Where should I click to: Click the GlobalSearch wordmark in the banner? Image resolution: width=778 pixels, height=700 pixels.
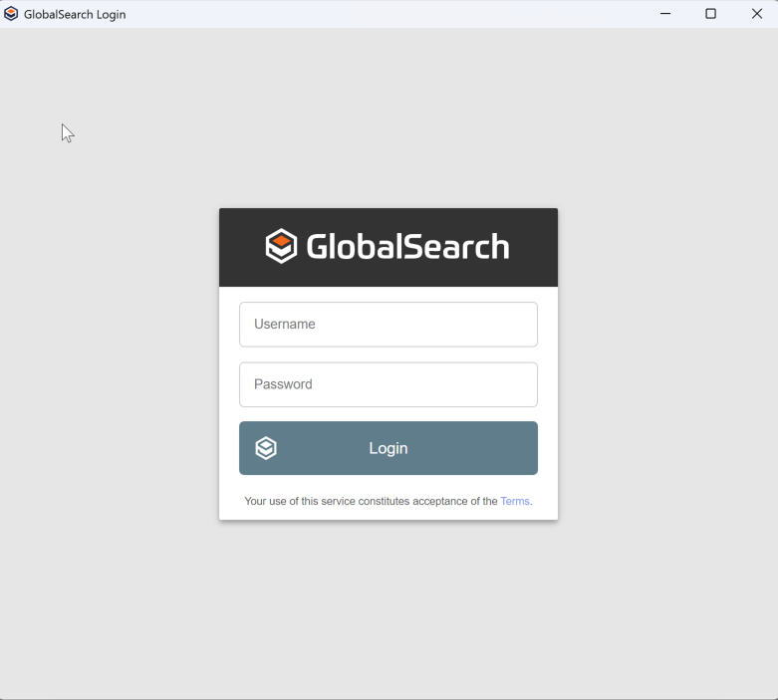pyautogui.click(x=407, y=247)
